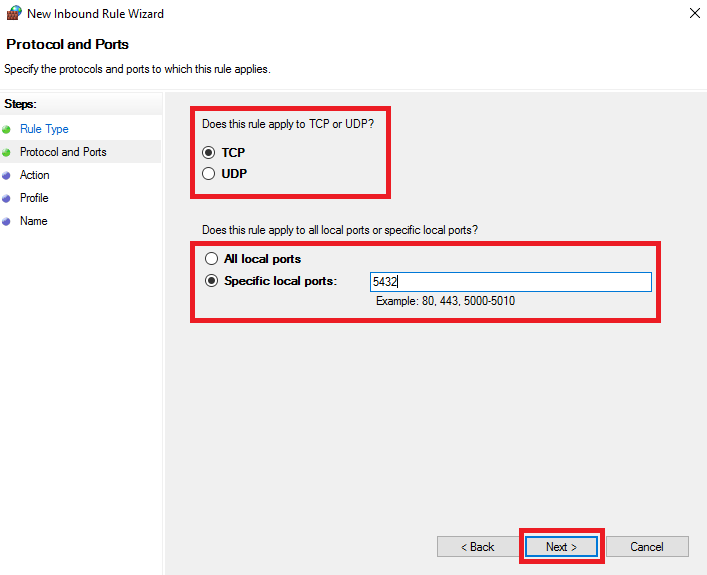The image size is (707, 575).
Task: Click the green bullet beside Protocol and Ports
Action: coord(6,152)
